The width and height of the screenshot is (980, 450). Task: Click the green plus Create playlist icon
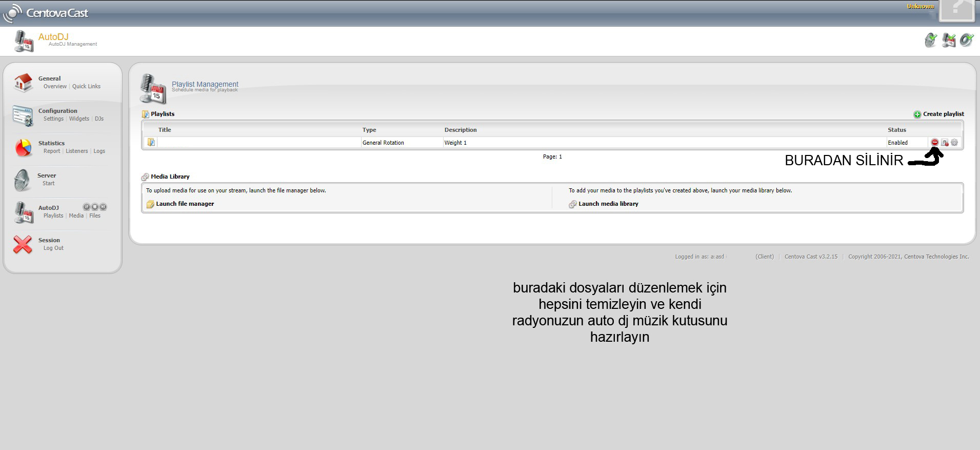(917, 114)
